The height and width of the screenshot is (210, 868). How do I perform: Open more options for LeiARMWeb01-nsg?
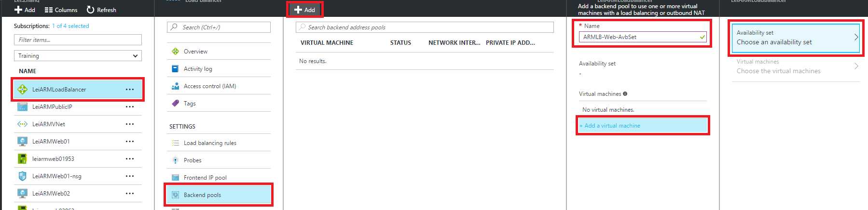pyautogui.click(x=130, y=176)
